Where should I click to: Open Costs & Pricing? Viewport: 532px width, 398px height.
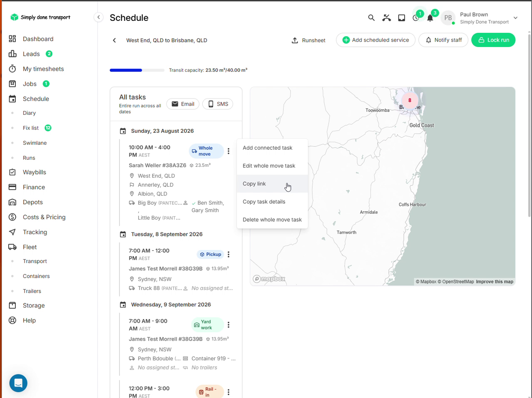pyautogui.click(x=44, y=217)
